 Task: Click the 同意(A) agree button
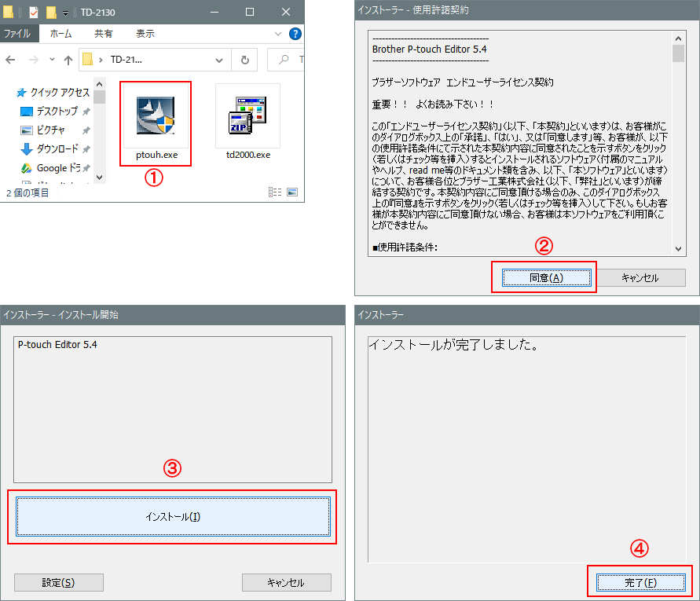tap(547, 278)
